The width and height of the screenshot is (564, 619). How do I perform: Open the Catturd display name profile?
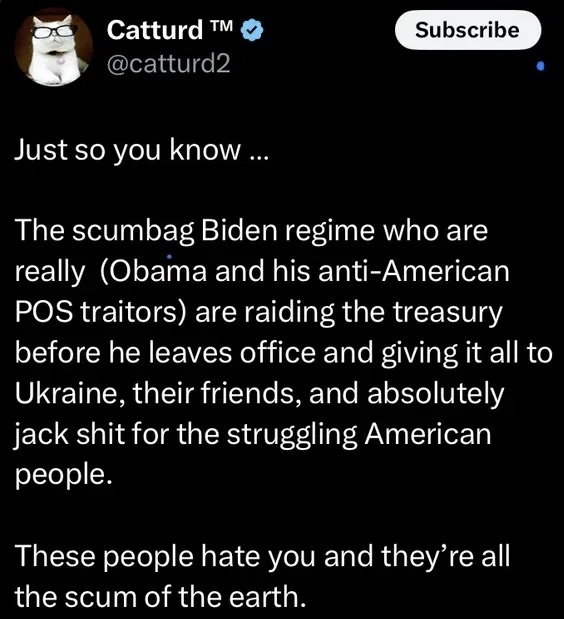[154, 30]
